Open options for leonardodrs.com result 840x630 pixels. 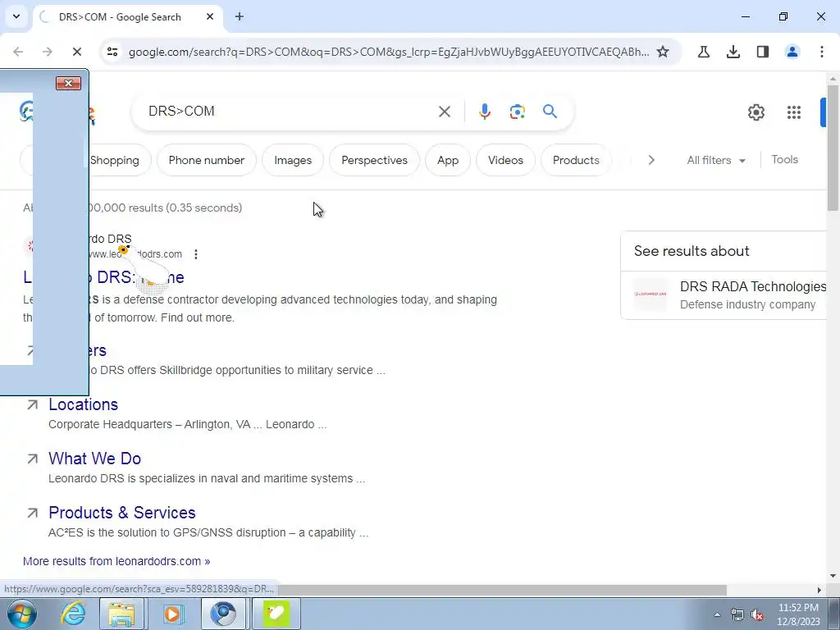pyautogui.click(x=196, y=254)
